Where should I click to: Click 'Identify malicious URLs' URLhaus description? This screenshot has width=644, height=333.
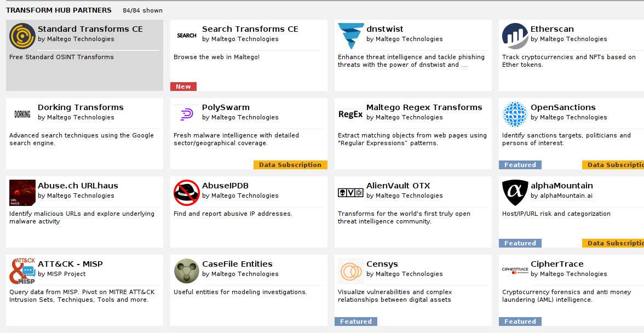tap(82, 217)
